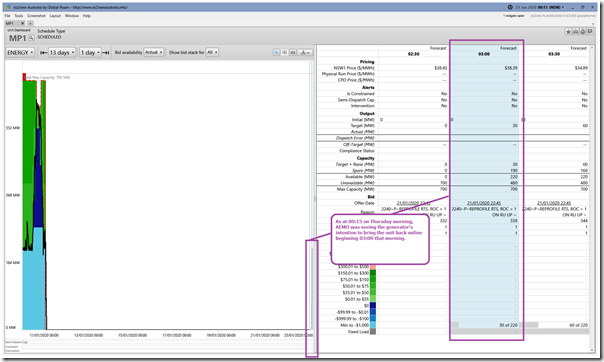The height and width of the screenshot is (362, 604).
Task: Click the globe widget icon
Action: pos(583,32)
